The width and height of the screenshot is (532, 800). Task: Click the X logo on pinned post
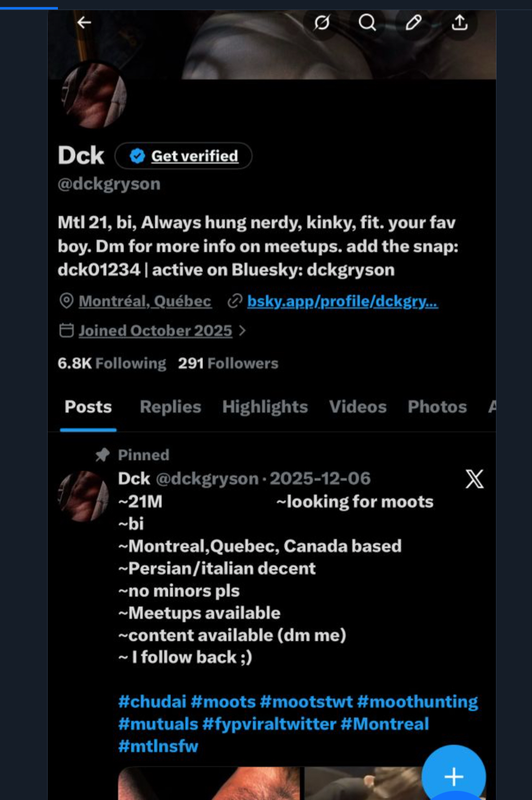[474, 479]
